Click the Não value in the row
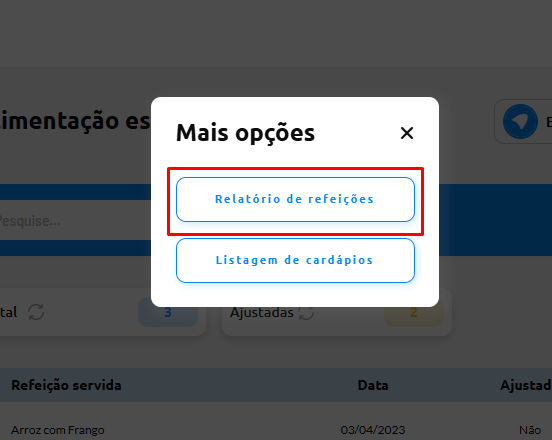The height and width of the screenshot is (440, 552). point(530,430)
